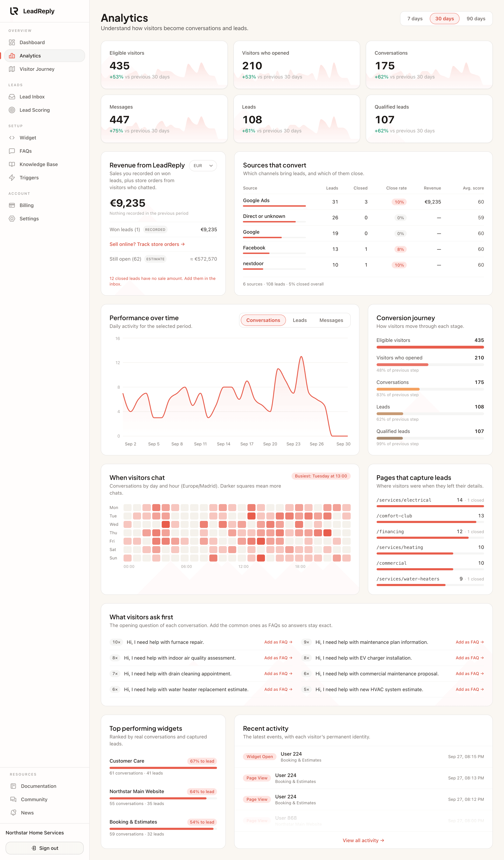Image resolution: width=504 pixels, height=860 pixels.
Task: Add EV charger installation question as FAQ
Action: coord(470,658)
